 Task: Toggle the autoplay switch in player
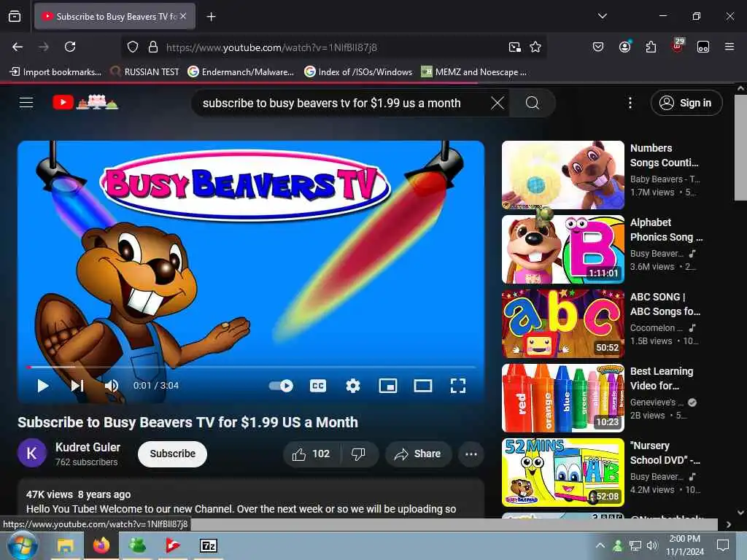(x=281, y=386)
